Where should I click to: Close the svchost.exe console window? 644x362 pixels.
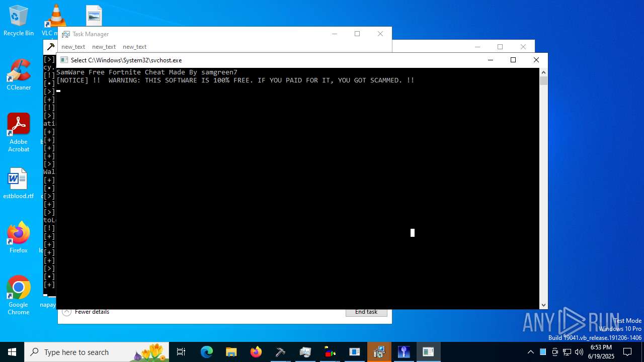point(536,60)
